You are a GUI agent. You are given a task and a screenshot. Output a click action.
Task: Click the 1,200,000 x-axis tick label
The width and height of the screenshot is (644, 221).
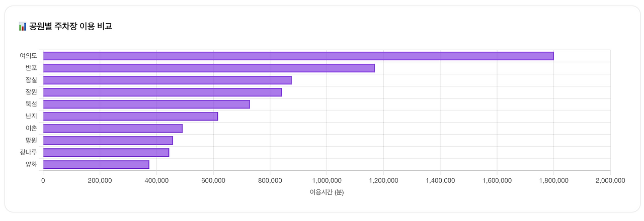click(383, 180)
